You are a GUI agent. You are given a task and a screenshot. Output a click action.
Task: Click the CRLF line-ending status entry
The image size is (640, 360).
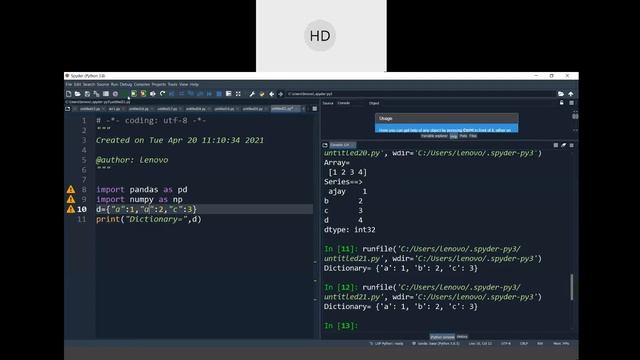pos(524,344)
